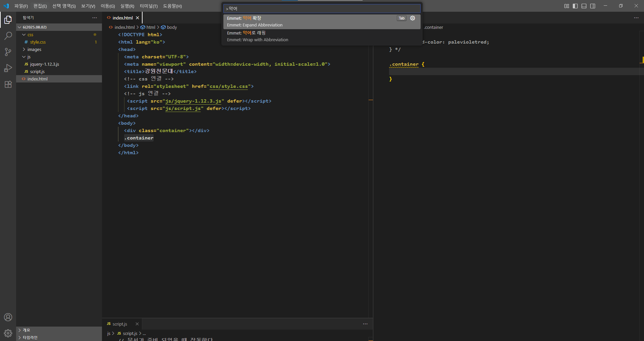Click .container selector in CSS editor

tap(404, 64)
